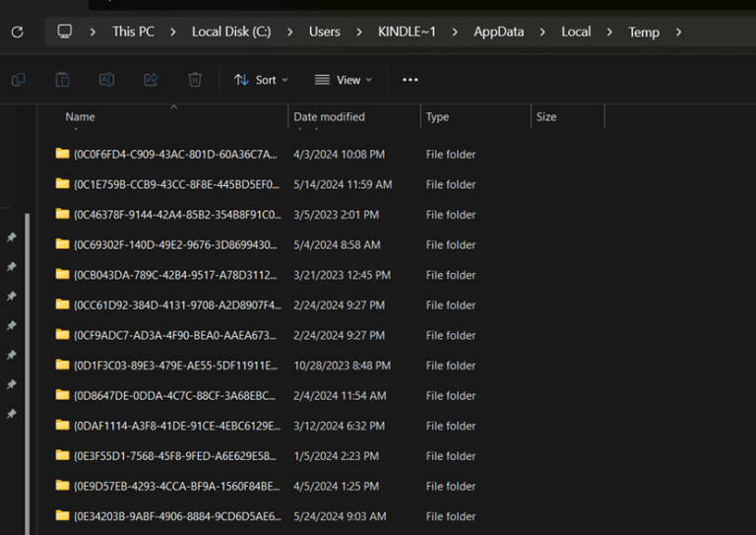756x535 pixels.
Task: Open the See more ellipsis menu
Action: pos(410,80)
